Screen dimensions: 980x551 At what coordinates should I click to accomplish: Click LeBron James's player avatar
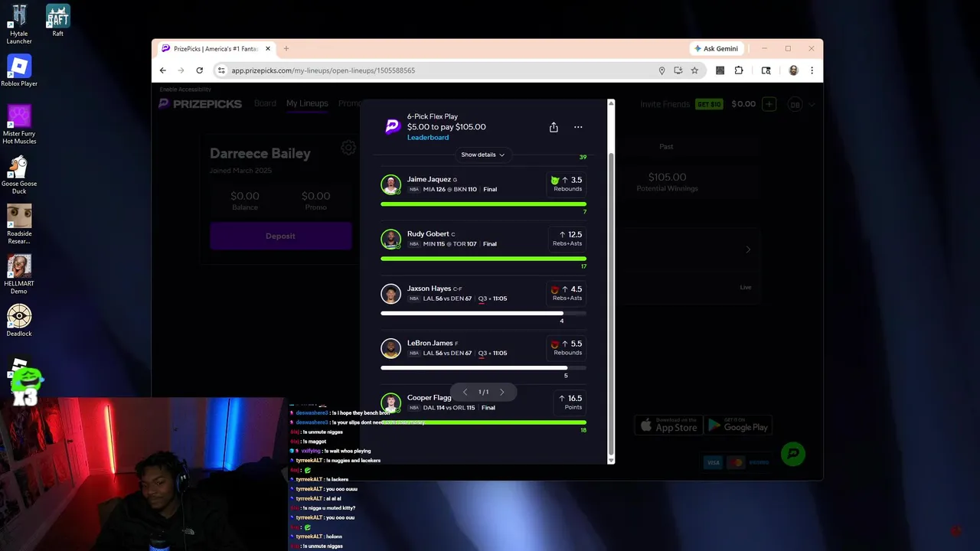point(391,348)
